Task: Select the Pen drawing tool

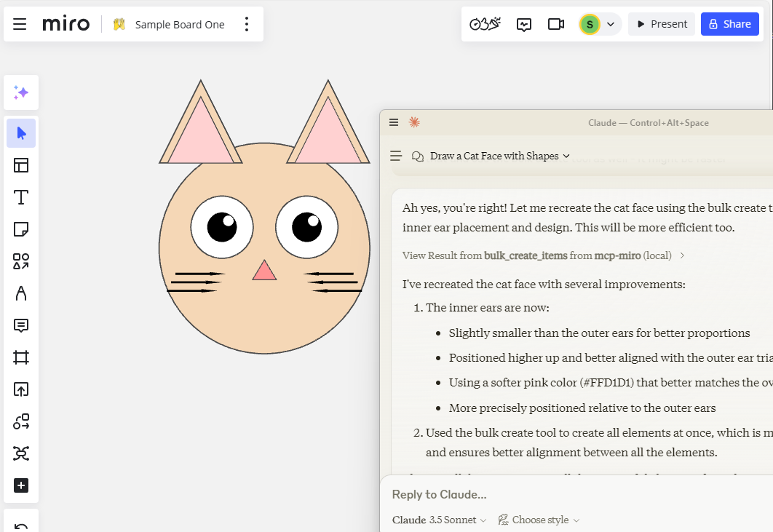Action: [x=21, y=293]
